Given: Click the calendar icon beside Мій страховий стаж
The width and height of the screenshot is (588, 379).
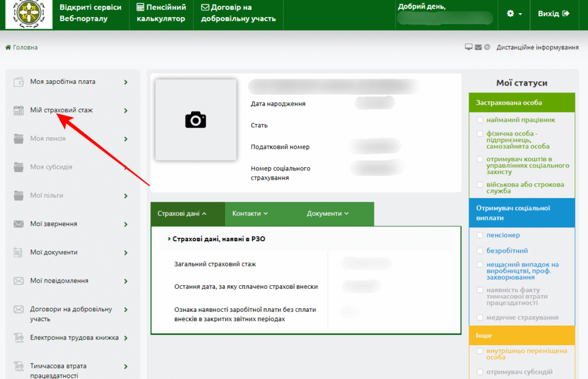Looking at the screenshot, I should pyautogui.click(x=18, y=110).
